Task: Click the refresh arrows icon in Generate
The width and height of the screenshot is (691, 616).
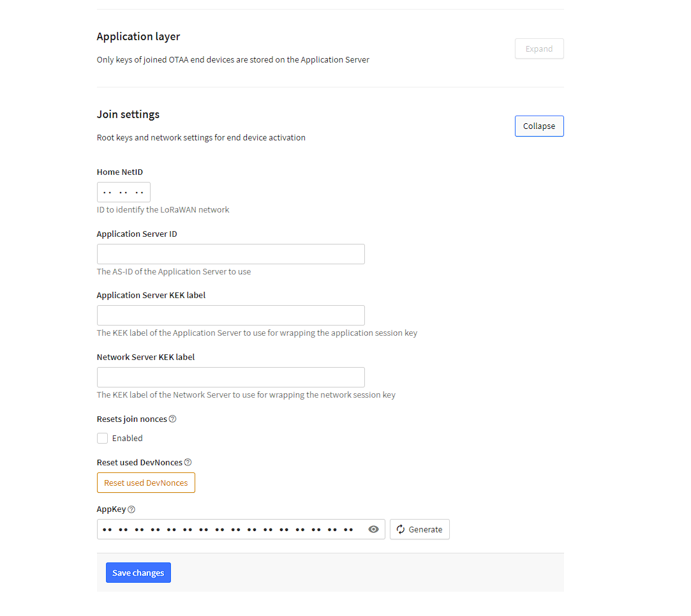Action: 400,529
